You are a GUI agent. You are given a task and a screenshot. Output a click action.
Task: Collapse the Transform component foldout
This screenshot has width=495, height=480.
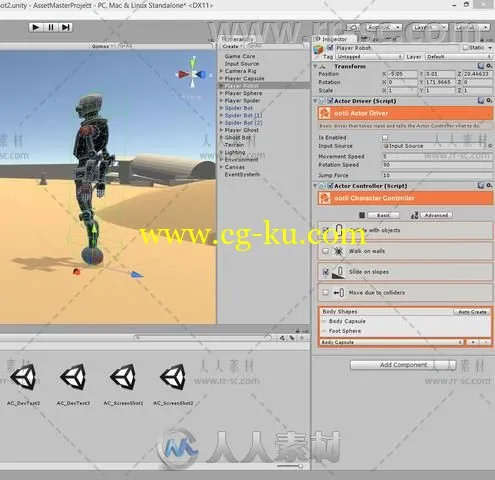tap(315, 66)
